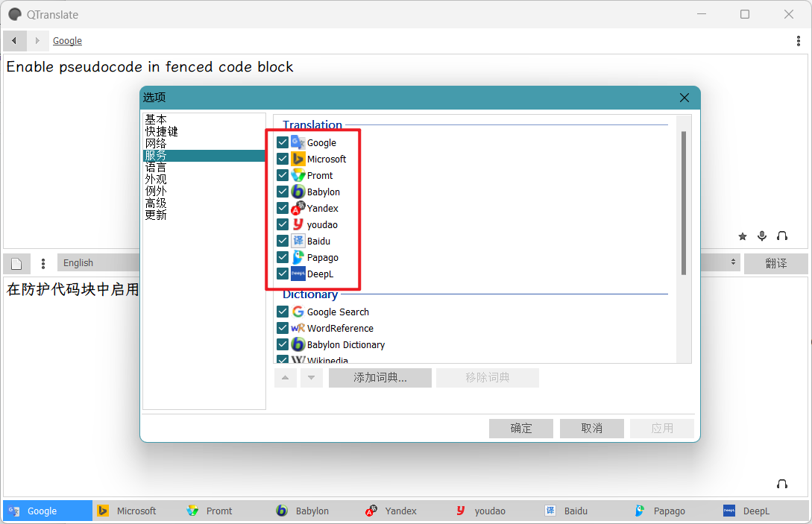Move selected dictionary up with arrow button
Screen dimensions: 812x524
point(286,378)
